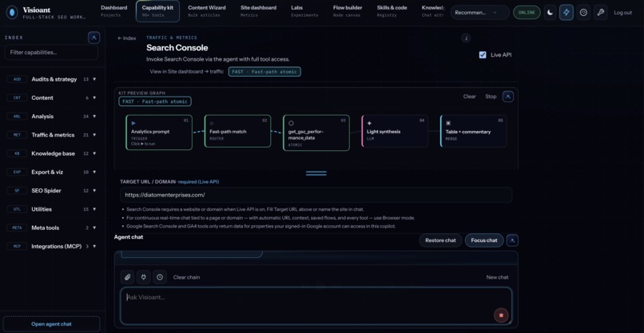
Task: Toggle dark mode moon icon
Action: [x=550, y=12]
